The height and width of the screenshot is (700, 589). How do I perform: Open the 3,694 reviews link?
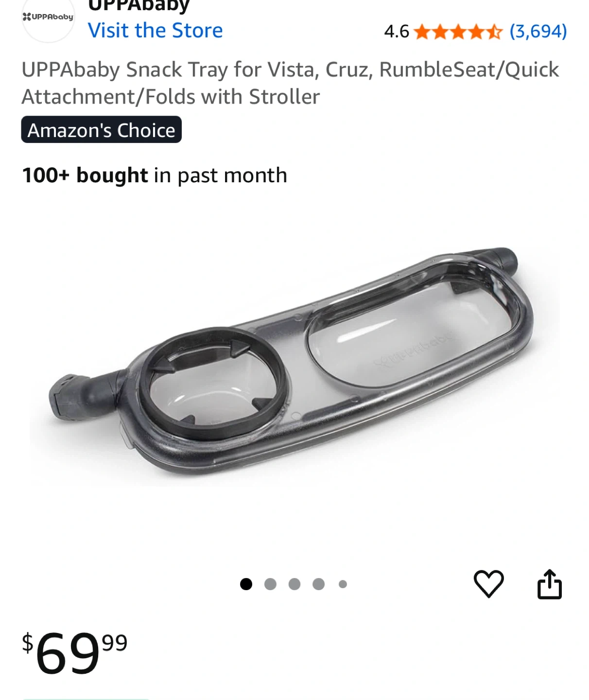(x=538, y=32)
